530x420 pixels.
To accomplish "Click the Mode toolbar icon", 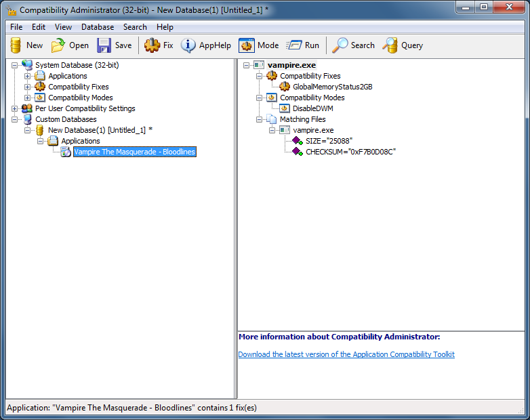I will pyautogui.click(x=247, y=45).
